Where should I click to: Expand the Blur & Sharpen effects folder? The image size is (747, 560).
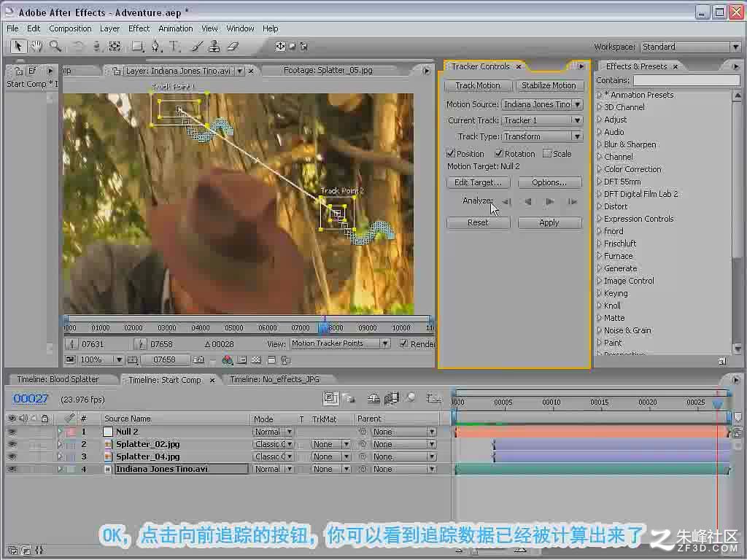coord(600,144)
